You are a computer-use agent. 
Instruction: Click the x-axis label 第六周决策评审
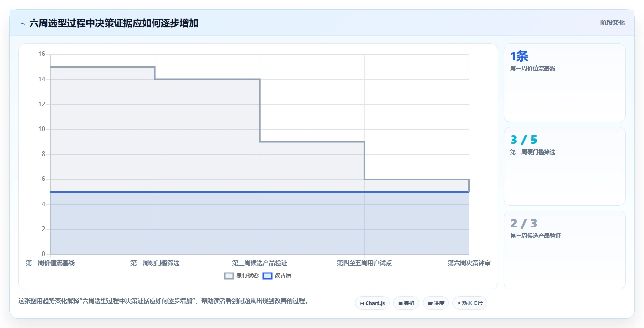click(469, 263)
